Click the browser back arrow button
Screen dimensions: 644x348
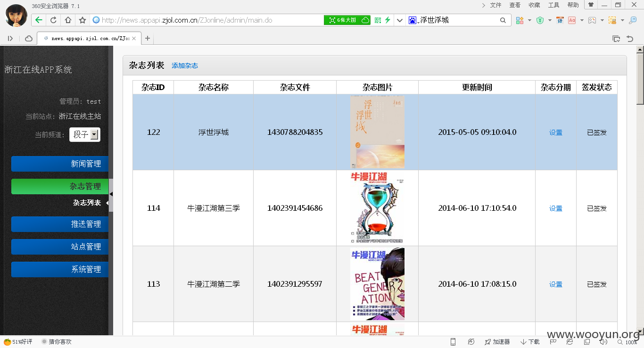point(39,20)
